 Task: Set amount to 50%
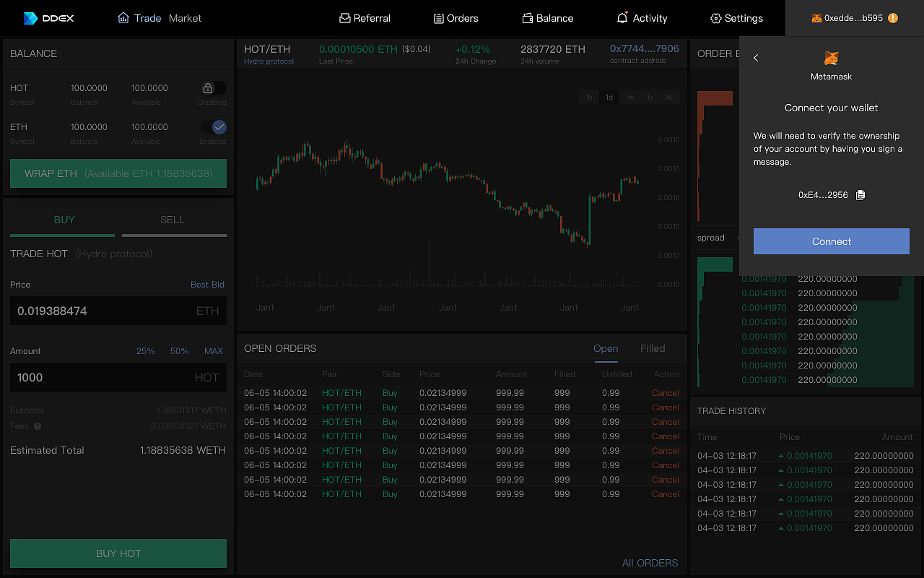pyautogui.click(x=180, y=351)
